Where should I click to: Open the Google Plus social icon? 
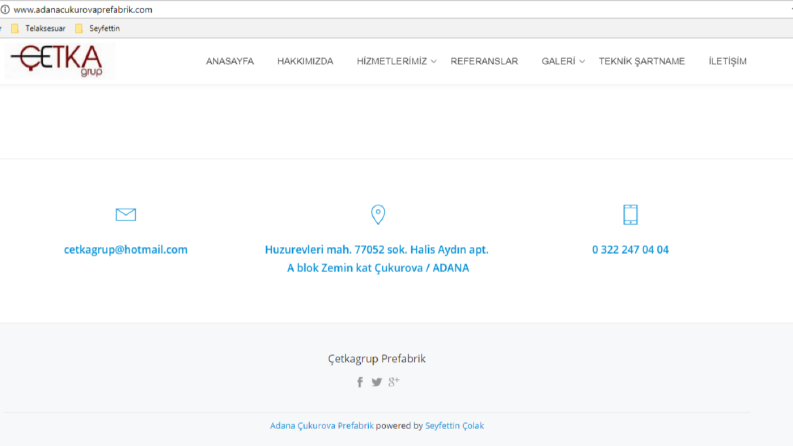tap(393, 382)
